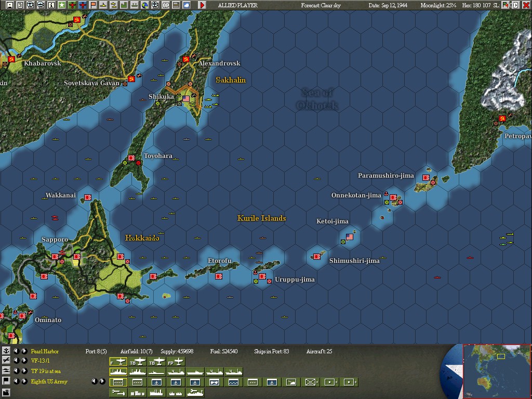Open Pearl Harbor base link
The width and height of the screenshot is (532, 399).
click(x=45, y=351)
